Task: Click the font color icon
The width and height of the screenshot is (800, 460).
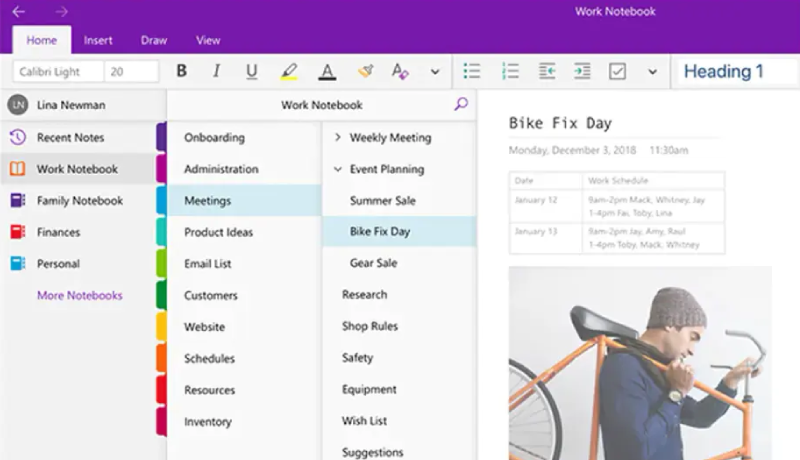Action: pyautogui.click(x=327, y=71)
